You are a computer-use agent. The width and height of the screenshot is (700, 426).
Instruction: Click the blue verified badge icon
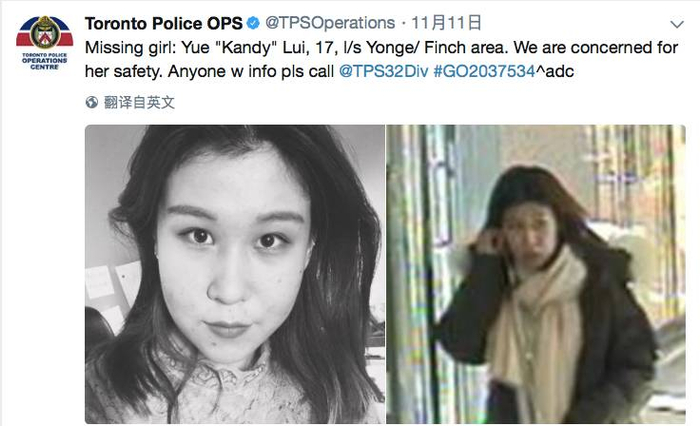point(254,23)
